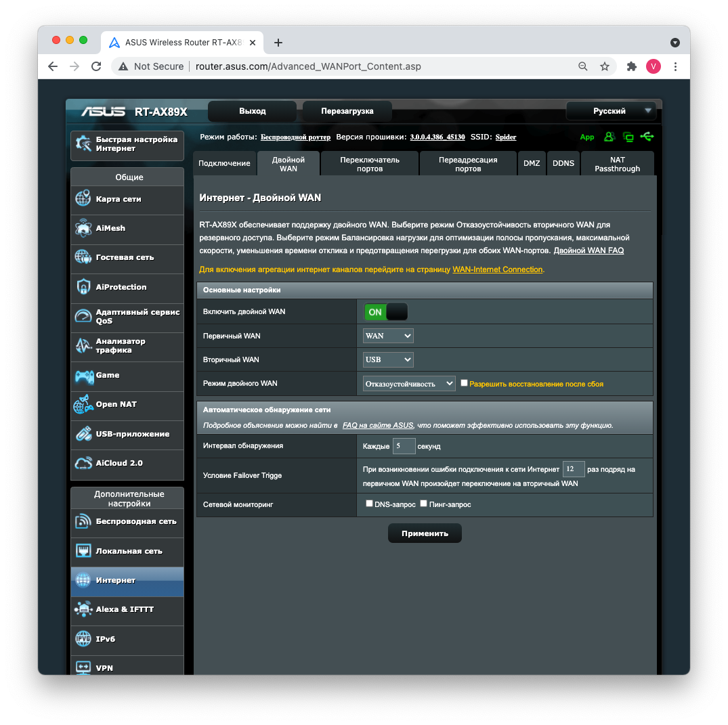Open the tab search dropdown arrow
Screen dimensions: 728x725
675,43
